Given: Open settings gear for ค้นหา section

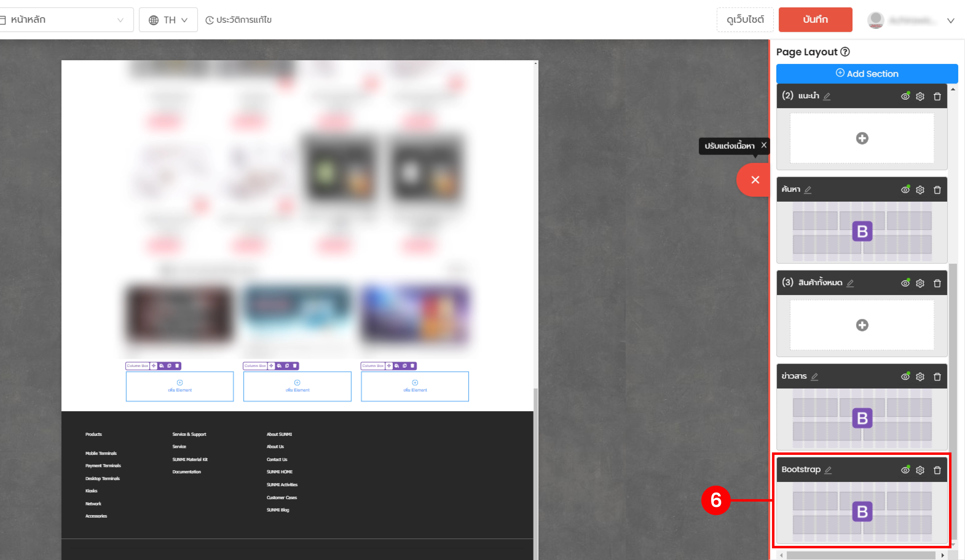Looking at the screenshot, I should click(x=920, y=190).
